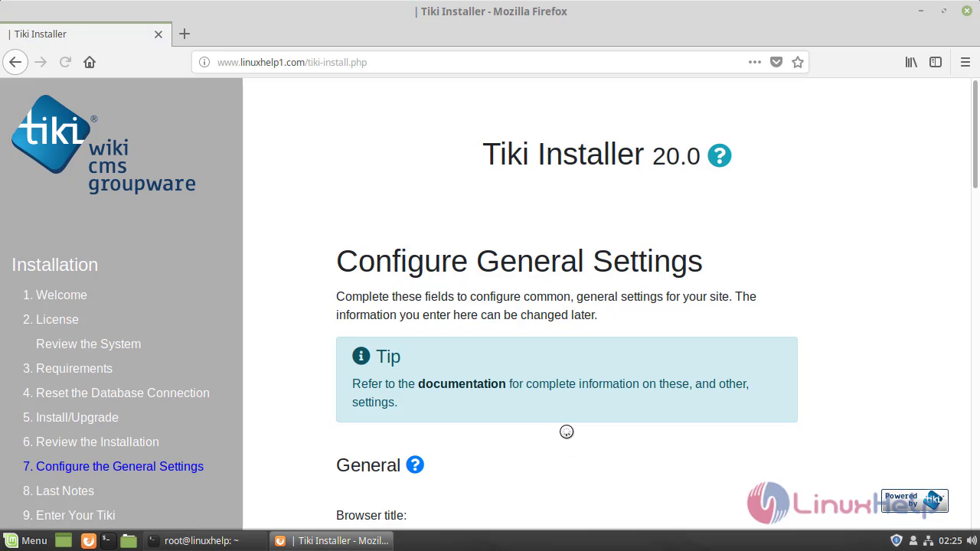980x551 pixels.
Task: Go to step 9. Enter Your Tiki
Action: (x=69, y=515)
